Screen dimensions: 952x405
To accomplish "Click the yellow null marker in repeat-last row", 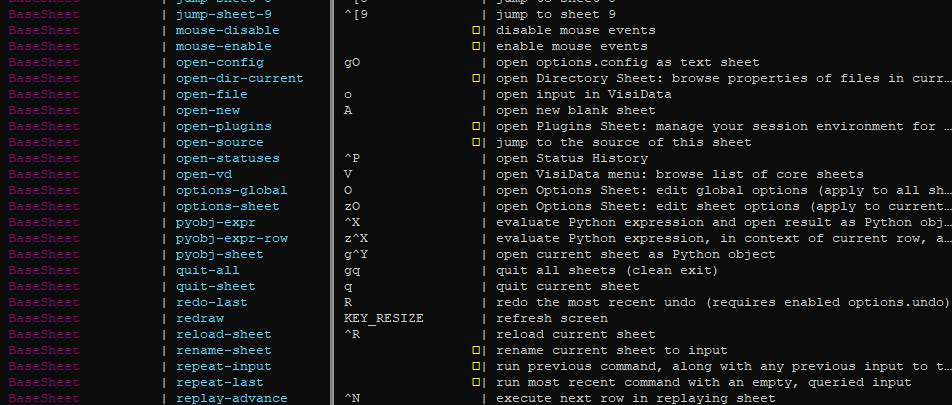I will pos(476,381).
